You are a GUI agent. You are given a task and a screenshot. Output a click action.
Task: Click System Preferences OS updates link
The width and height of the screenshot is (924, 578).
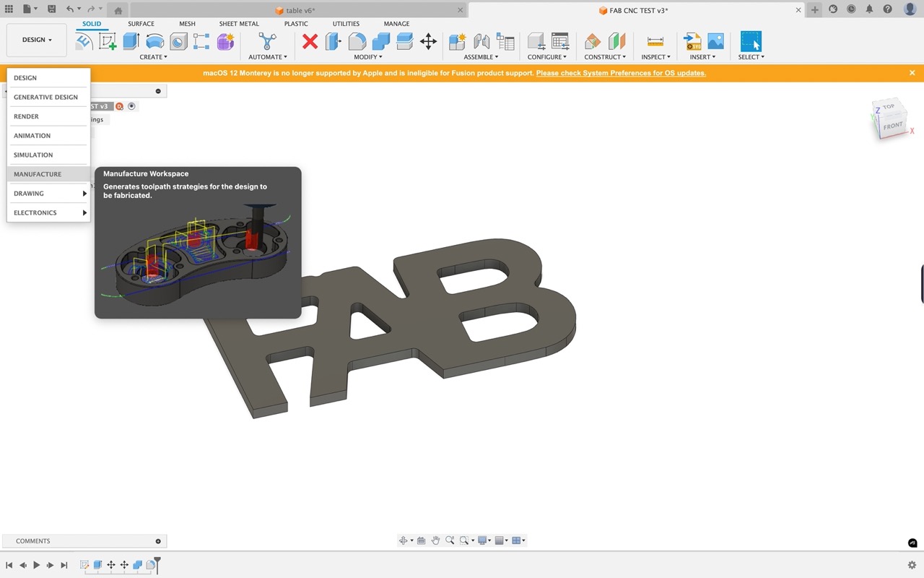621,73
